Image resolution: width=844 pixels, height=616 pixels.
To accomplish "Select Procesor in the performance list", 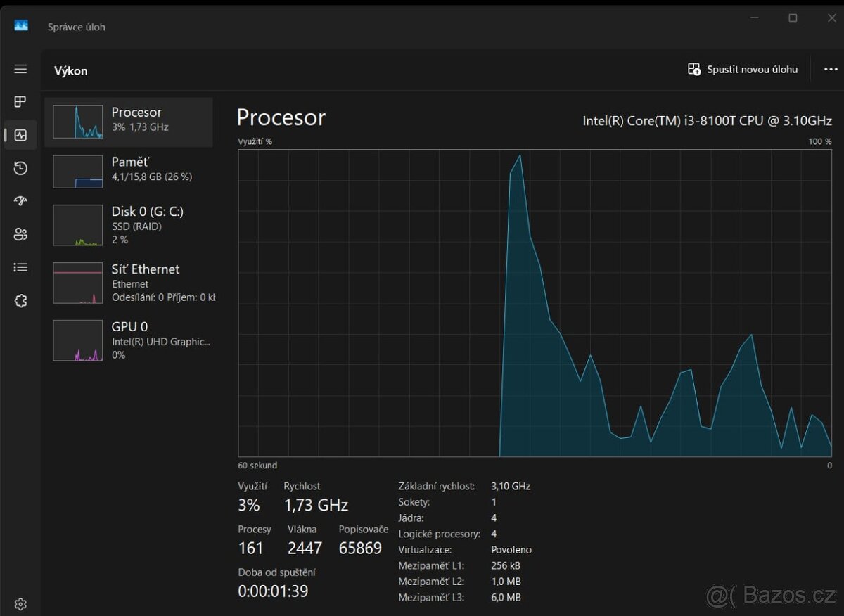I will (129, 122).
